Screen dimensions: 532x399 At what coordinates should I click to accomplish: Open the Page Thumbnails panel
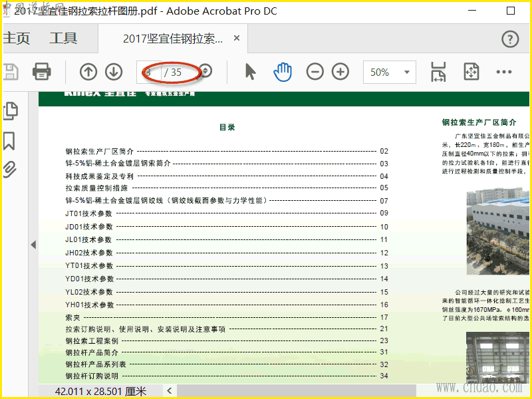[11, 111]
